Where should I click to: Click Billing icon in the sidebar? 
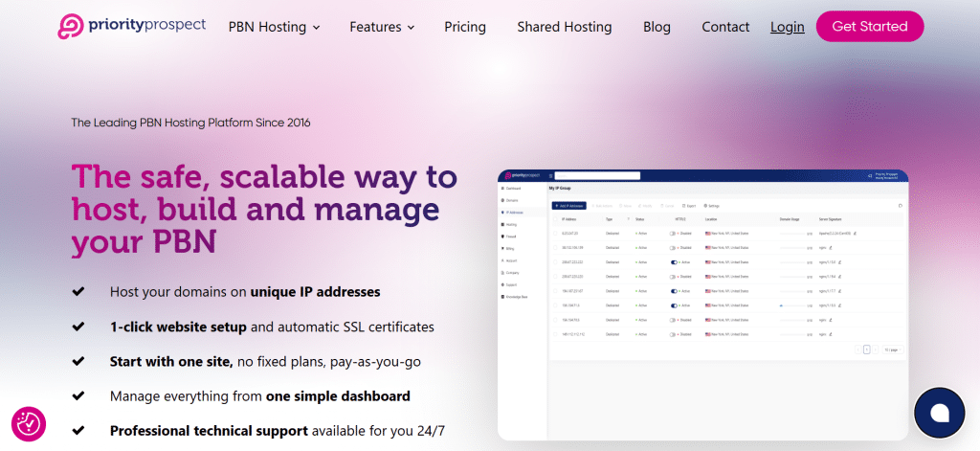[x=502, y=248]
